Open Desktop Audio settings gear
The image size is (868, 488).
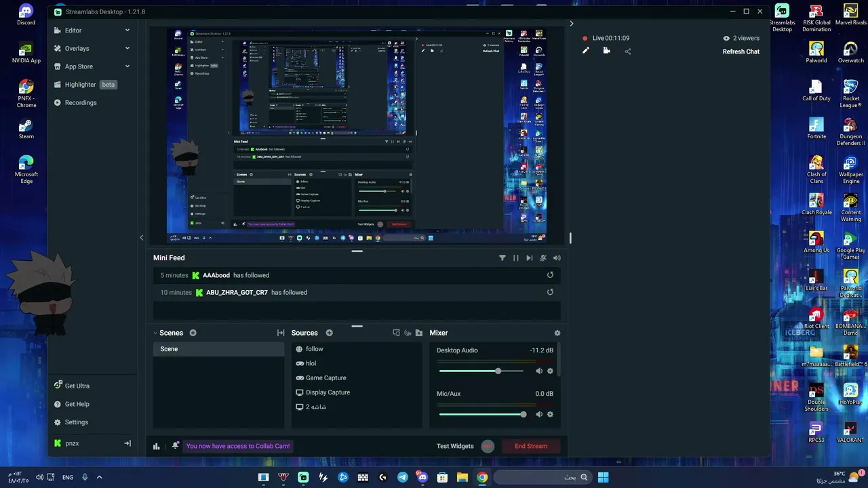[550, 371]
